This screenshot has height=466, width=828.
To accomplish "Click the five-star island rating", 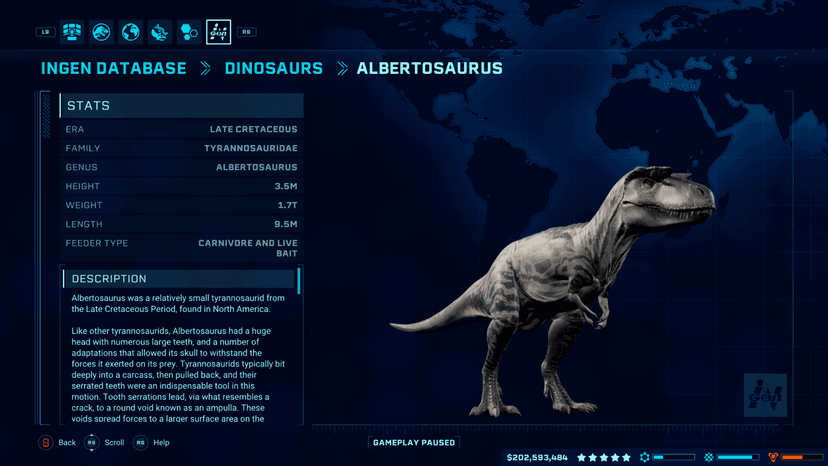I will pyautogui.click(x=604, y=457).
